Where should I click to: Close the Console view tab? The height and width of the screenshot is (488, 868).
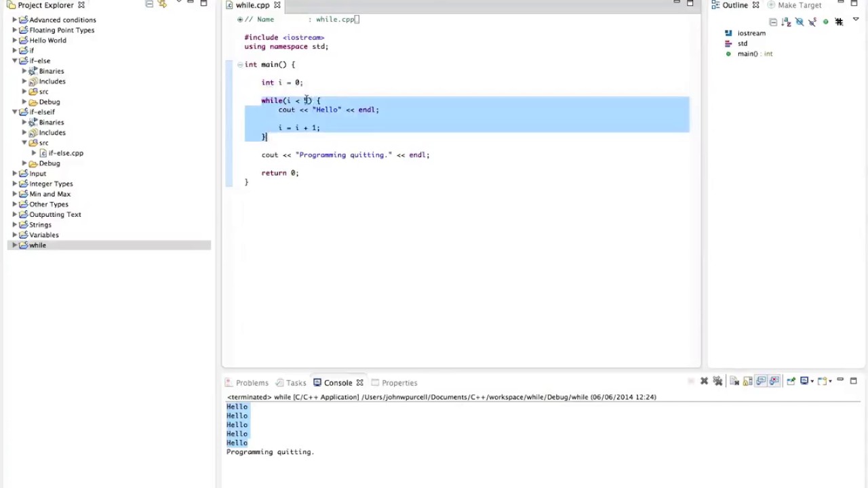359,383
